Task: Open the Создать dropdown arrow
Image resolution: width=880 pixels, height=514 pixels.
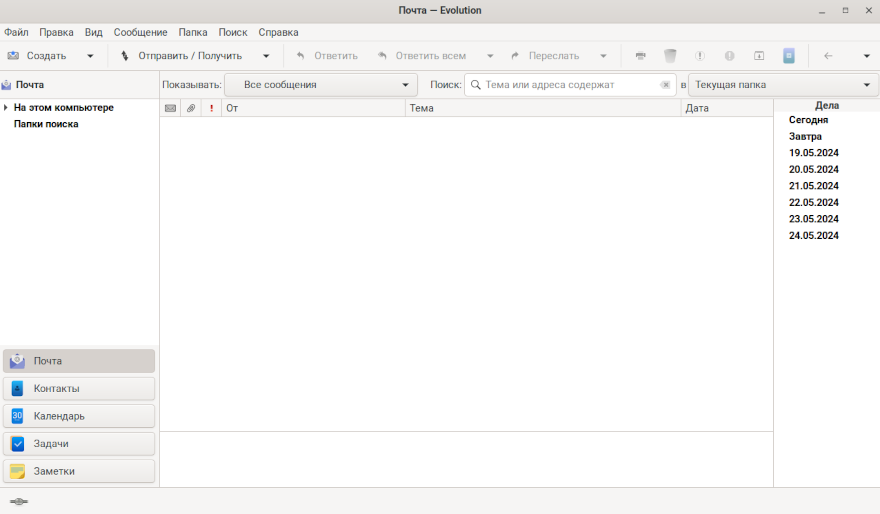Action: point(91,56)
